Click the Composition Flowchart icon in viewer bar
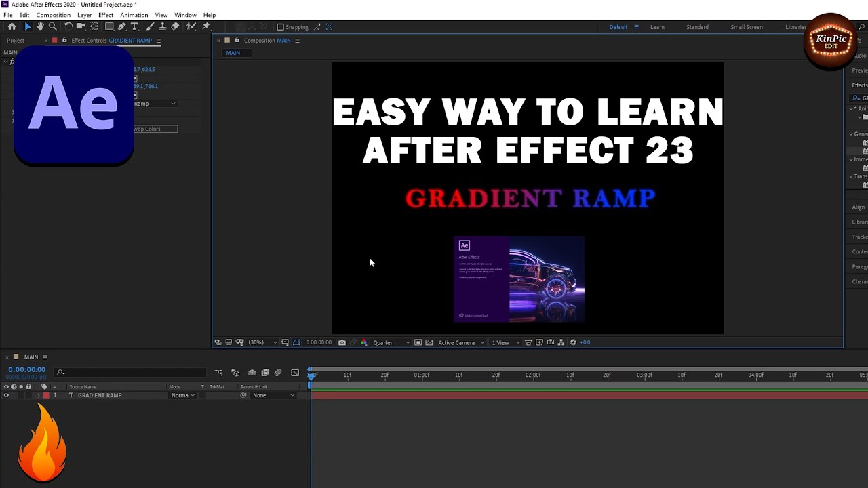The width and height of the screenshot is (868, 488). point(561,342)
